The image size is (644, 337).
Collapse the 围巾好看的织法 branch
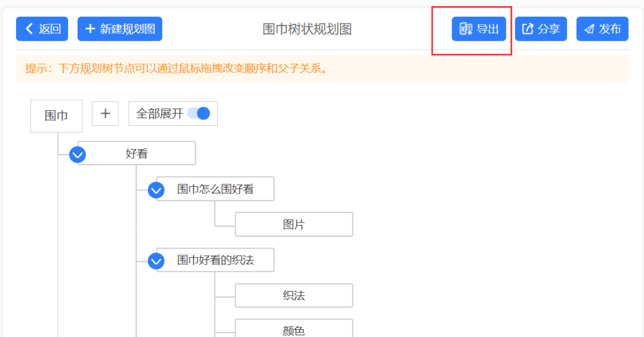156,261
